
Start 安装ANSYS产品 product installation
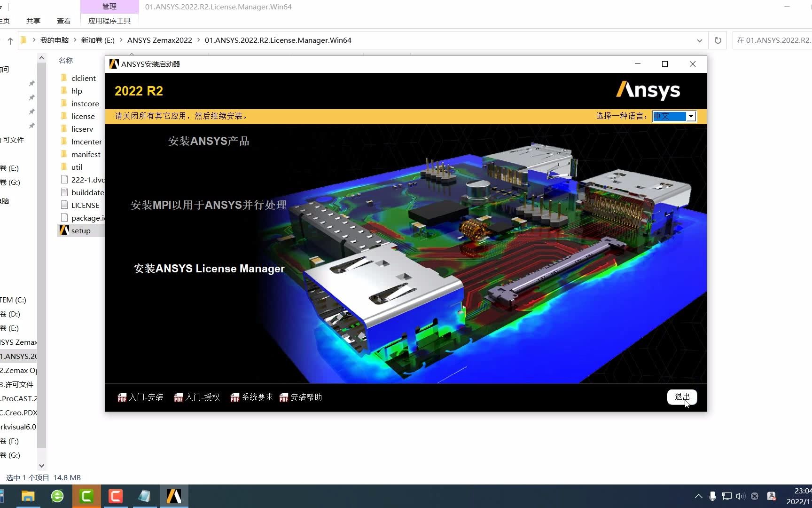(209, 141)
